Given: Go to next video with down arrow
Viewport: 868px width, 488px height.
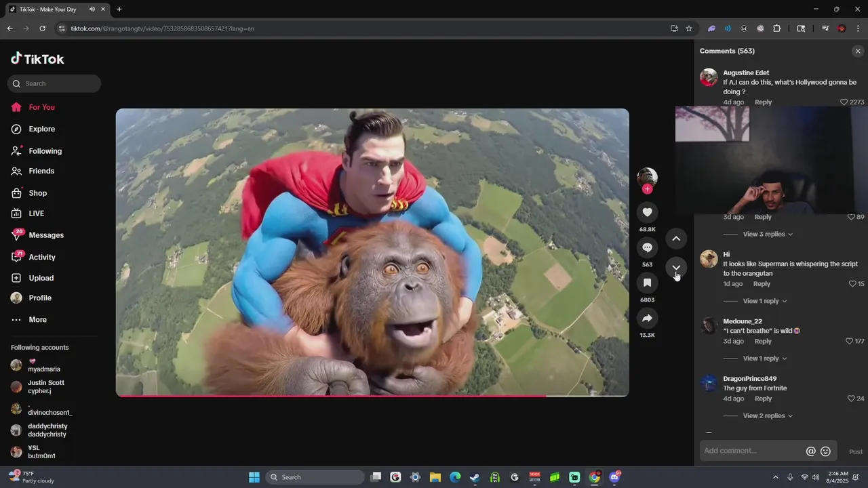Looking at the screenshot, I should (x=676, y=268).
